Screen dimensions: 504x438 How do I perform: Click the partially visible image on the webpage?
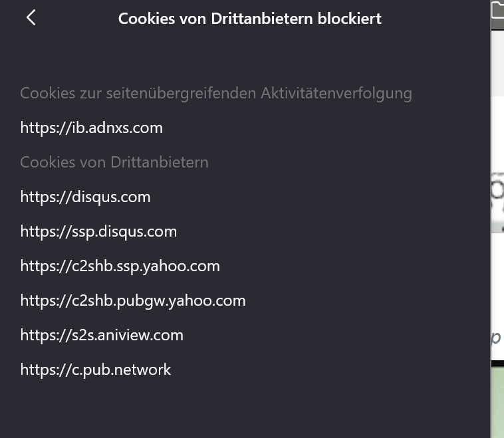pos(497,202)
